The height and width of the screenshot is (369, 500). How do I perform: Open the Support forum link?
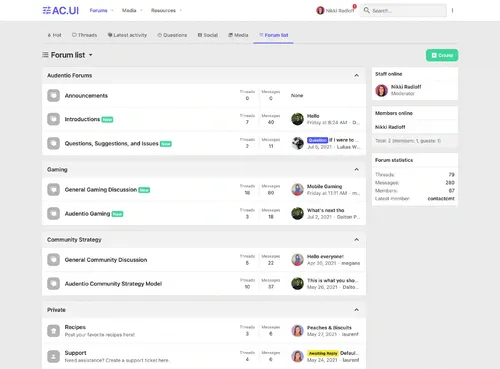pyautogui.click(x=75, y=353)
